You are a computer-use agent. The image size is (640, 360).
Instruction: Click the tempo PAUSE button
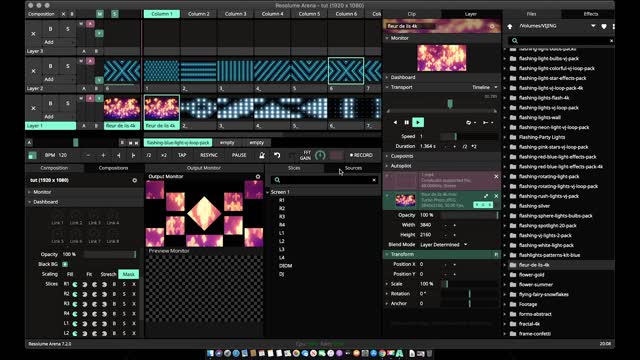tap(239, 155)
